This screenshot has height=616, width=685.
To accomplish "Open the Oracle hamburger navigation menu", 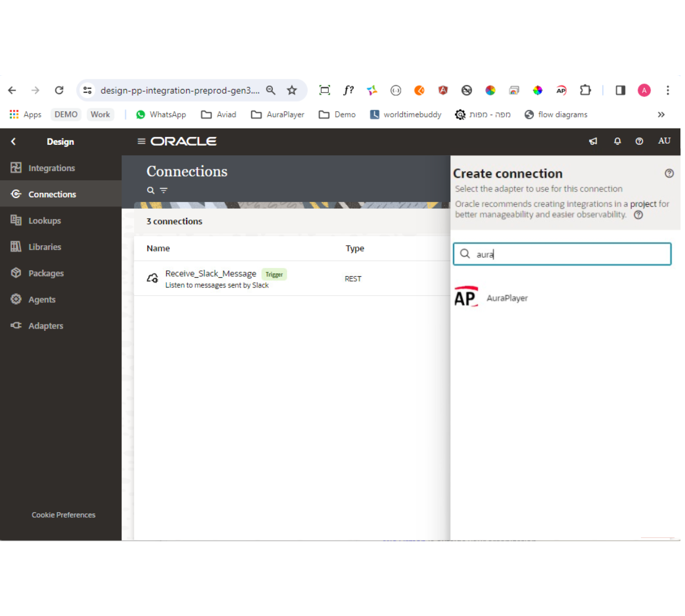I will (x=142, y=141).
